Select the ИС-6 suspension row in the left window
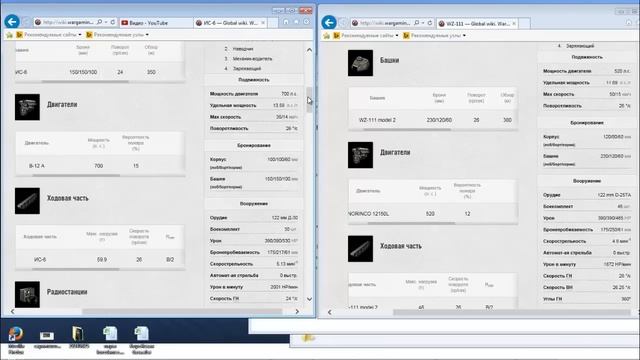Image resolution: width=640 pixels, height=360 pixels. (x=100, y=259)
